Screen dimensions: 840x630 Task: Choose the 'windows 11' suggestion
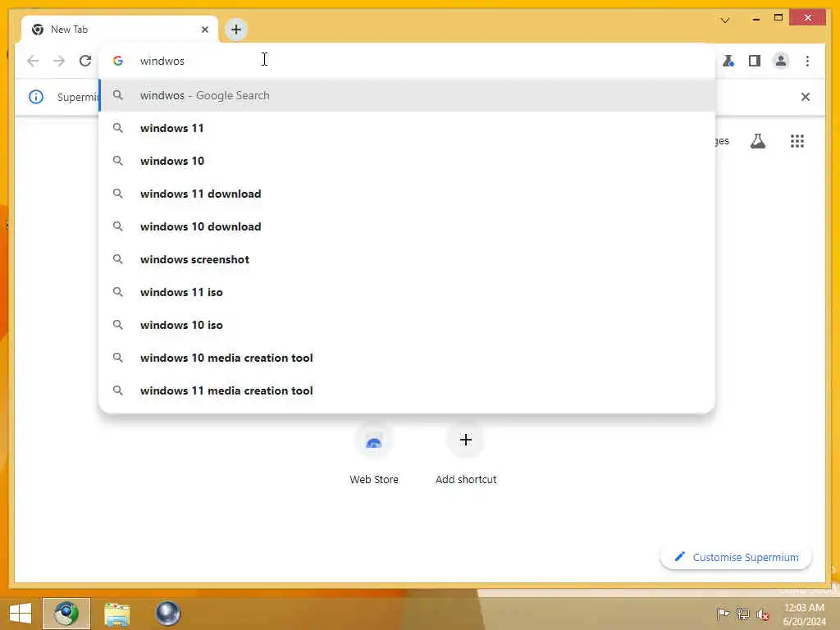407,128
